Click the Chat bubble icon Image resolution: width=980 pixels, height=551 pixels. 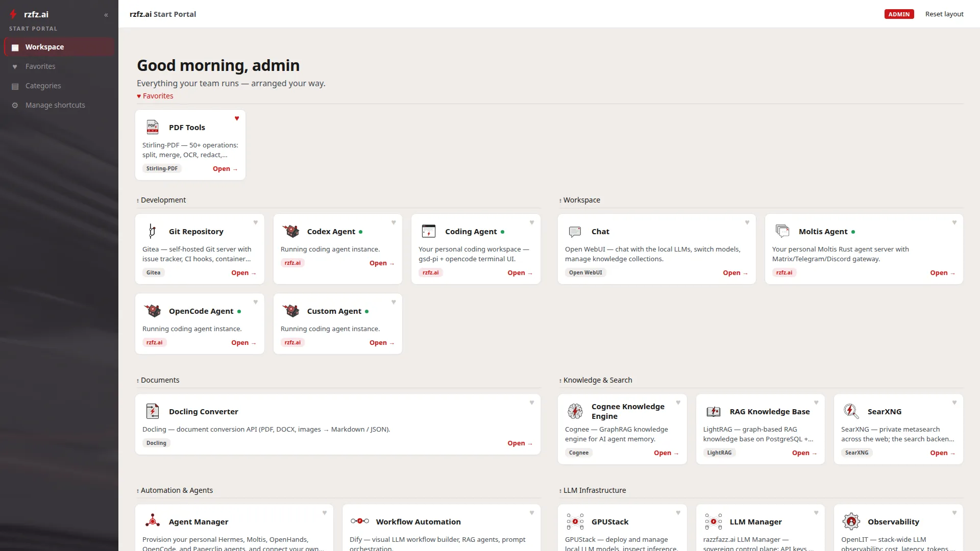pos(575,231)
